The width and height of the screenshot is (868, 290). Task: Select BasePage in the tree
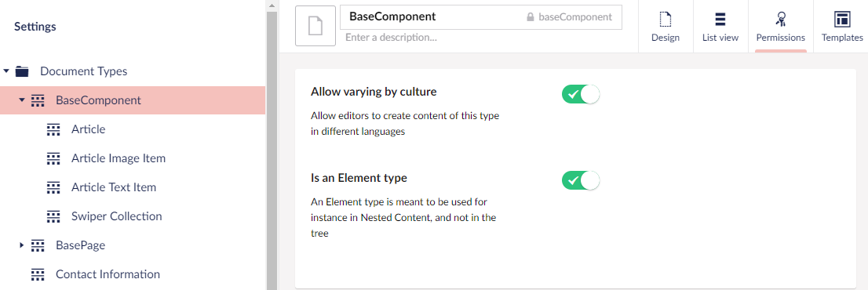coord(80,245)
